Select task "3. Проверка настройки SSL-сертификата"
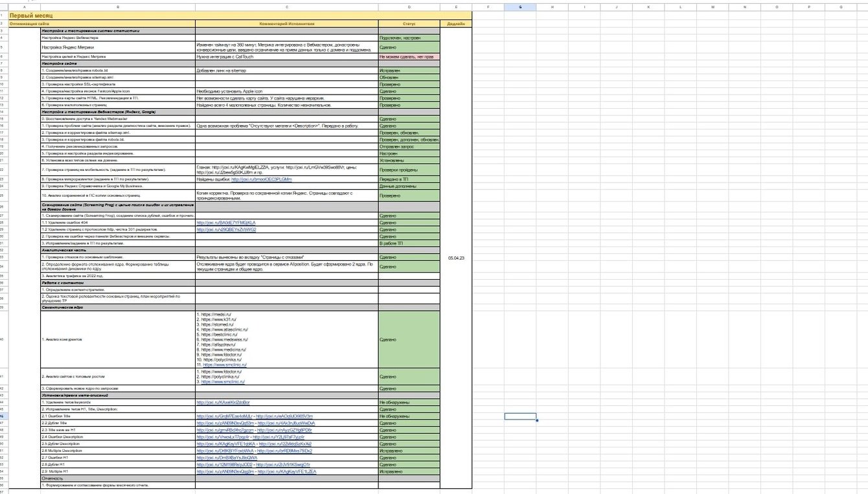The width and height of the screenshot is (868, 494). (118, 84)
